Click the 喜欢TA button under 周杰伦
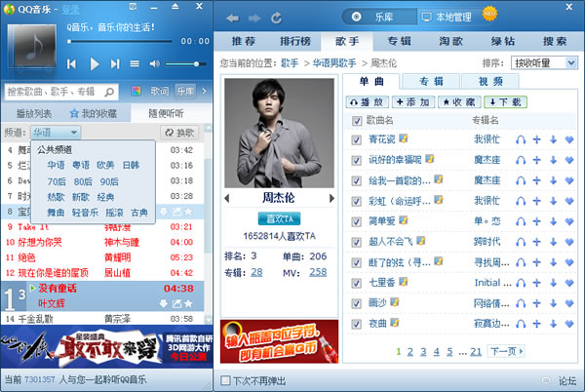Screen dimensions: 585x392 [278, 218]
